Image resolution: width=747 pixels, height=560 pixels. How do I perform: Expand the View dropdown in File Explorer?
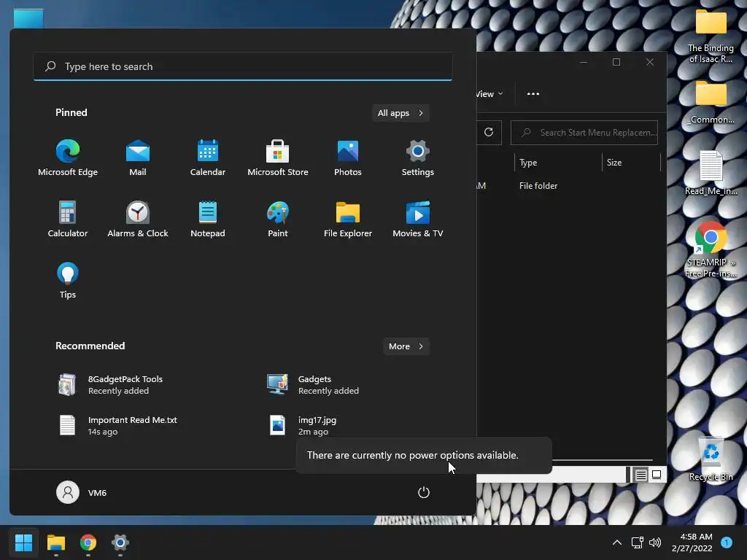489,94
